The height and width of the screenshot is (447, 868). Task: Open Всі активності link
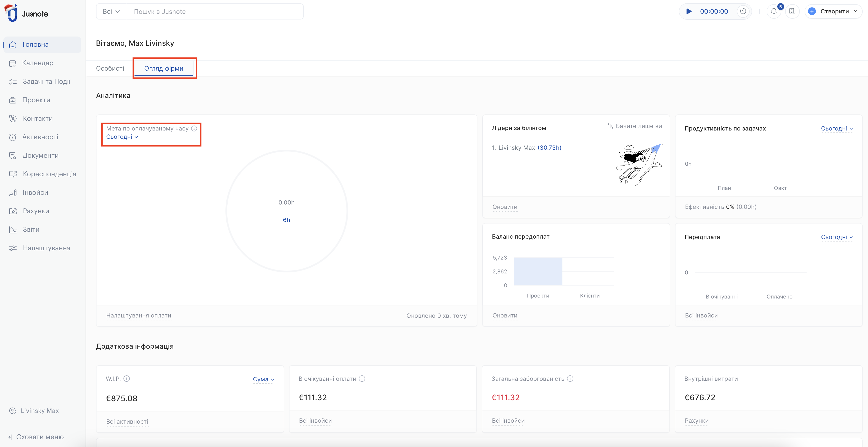[x=127, y=422]
